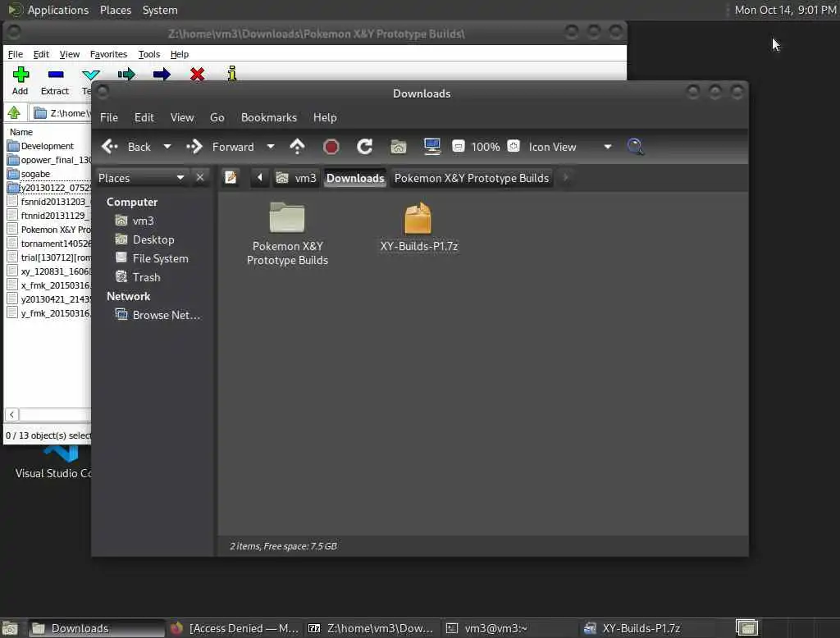Image resolution: width=840 pixels, height=638 pixels.
Task: Select the XY-Builds-P1.7z archive file
Action: tap(418, 226)
